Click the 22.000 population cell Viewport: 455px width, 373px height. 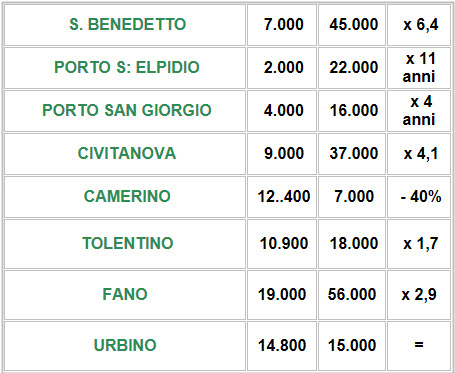[x=352, y=68]
